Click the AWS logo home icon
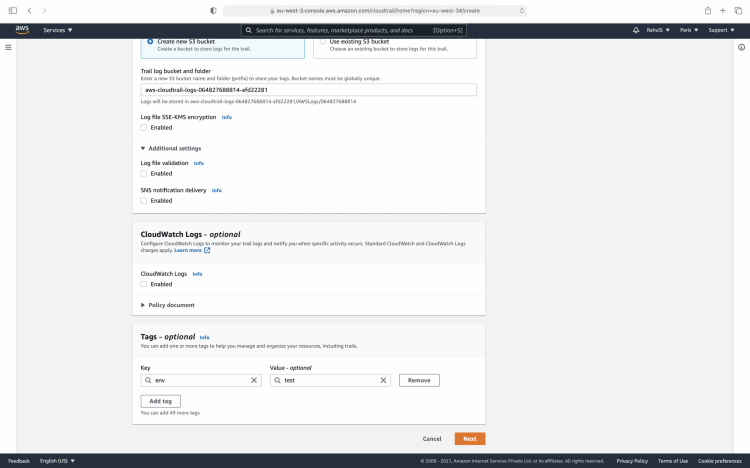The image size is (750, 468). [x=21, y=30]
